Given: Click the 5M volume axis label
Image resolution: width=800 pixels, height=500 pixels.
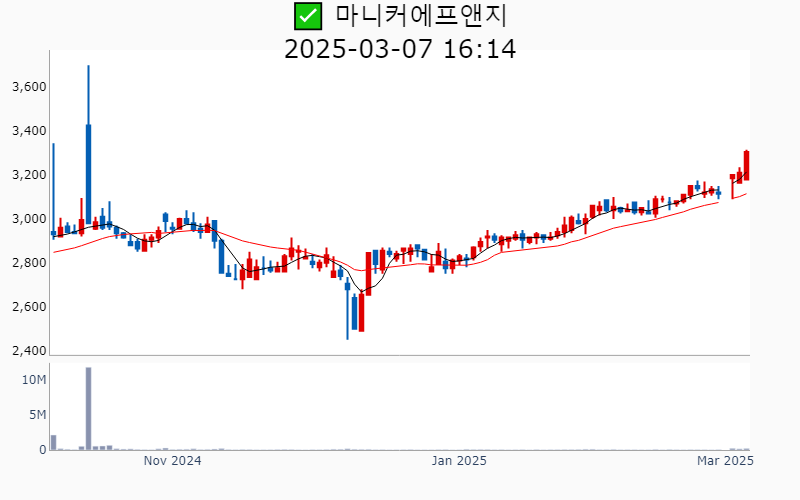Looking at the screenshot, I should click(x=38, y=415).
